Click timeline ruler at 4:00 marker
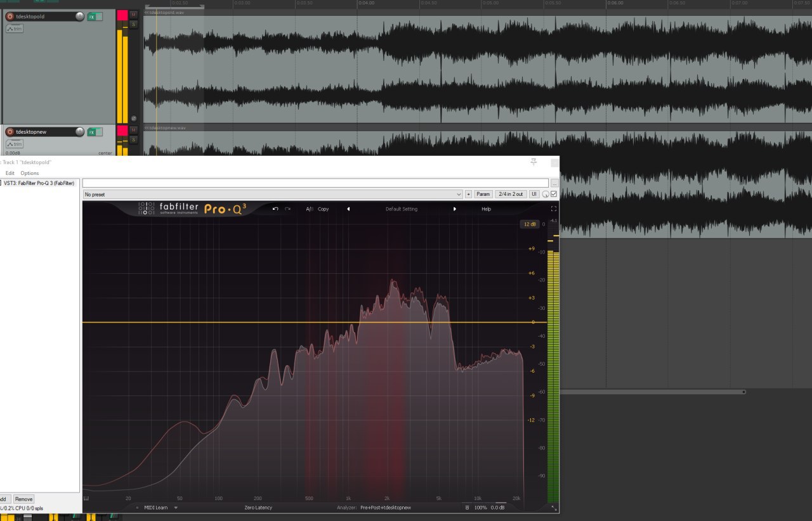Screen dimensions: 812x521 (x=366, y=3)
